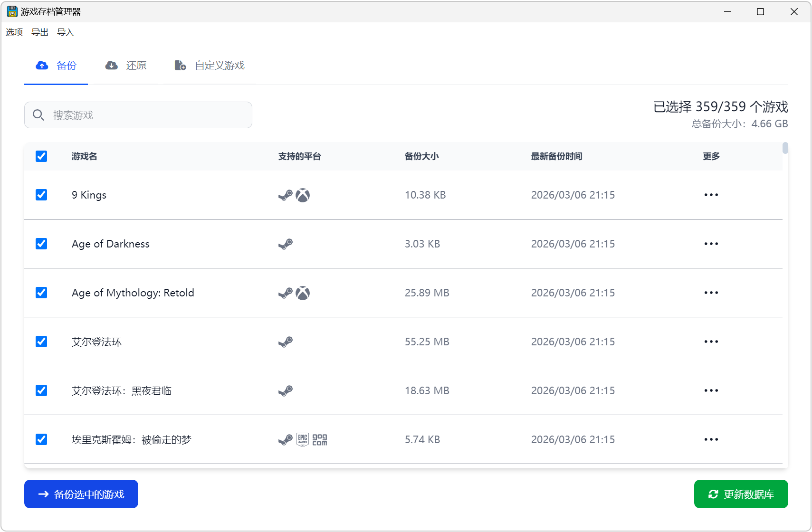Open the 选项 menu

(14, 32)
